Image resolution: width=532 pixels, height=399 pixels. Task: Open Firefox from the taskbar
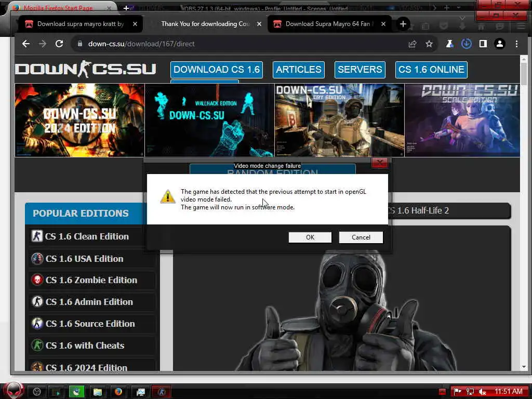click(118, 392)
